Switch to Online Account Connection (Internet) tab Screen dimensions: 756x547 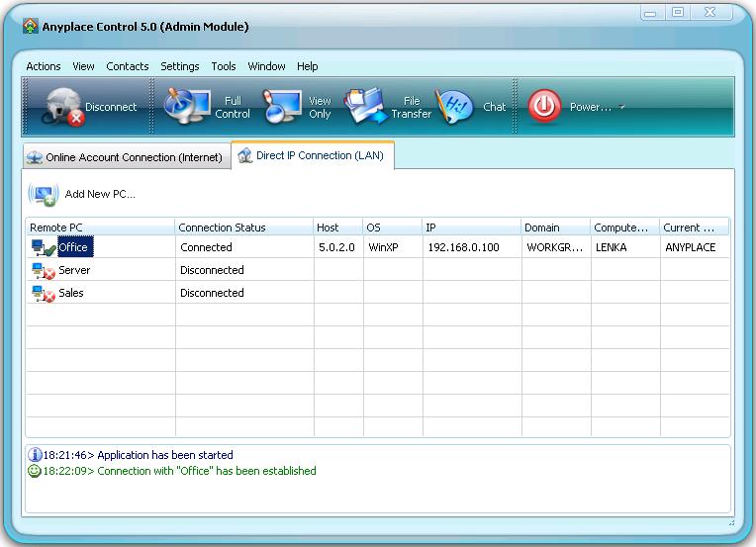[127, 157]
